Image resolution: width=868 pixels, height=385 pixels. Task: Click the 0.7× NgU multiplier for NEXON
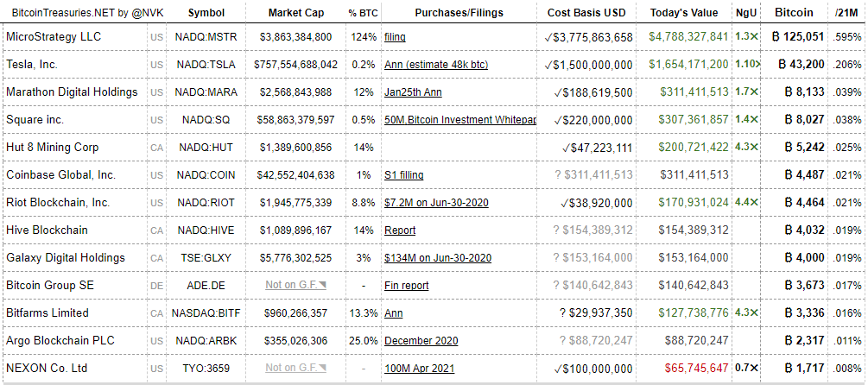(746, 369)
